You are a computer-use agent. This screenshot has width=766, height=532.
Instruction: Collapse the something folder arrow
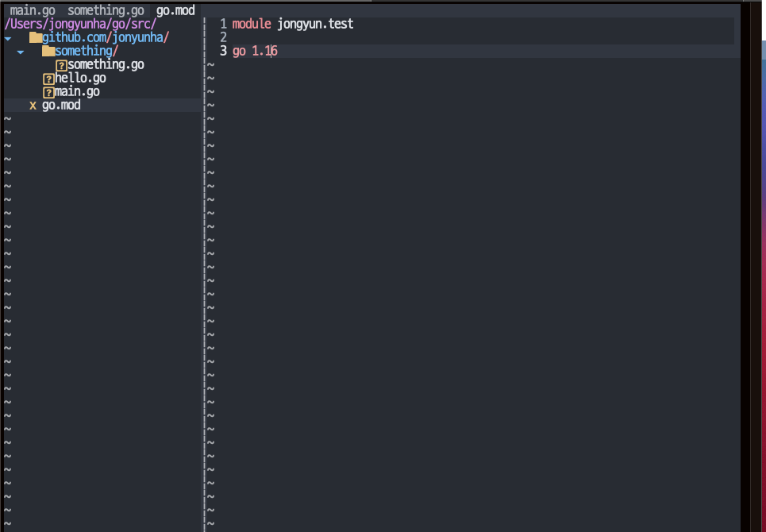pyautogui.click(x=21, y=52)
